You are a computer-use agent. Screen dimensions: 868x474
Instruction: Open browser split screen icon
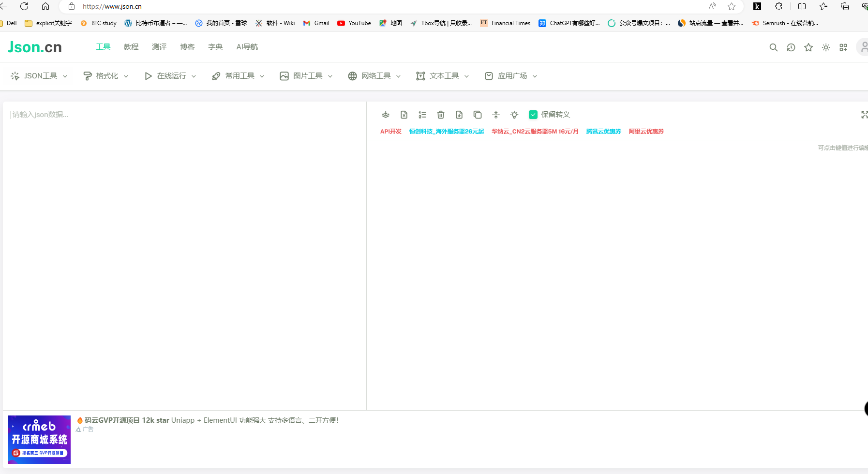click(802, 6)
